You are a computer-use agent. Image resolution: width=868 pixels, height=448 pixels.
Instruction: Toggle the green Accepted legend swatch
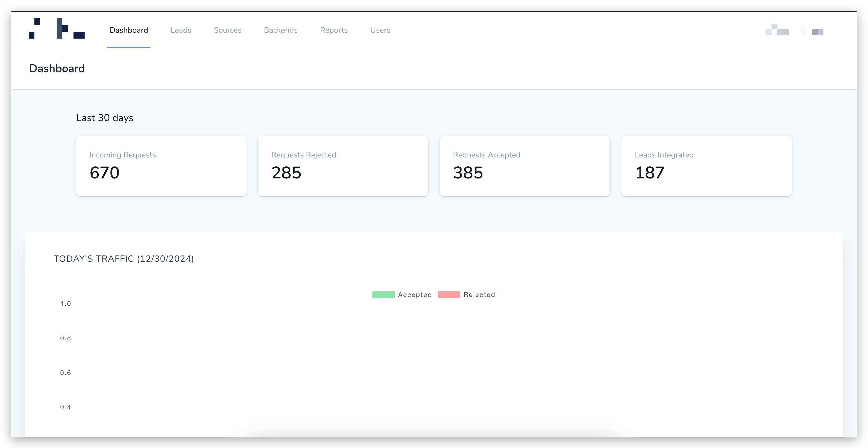(x=383, y=295)
